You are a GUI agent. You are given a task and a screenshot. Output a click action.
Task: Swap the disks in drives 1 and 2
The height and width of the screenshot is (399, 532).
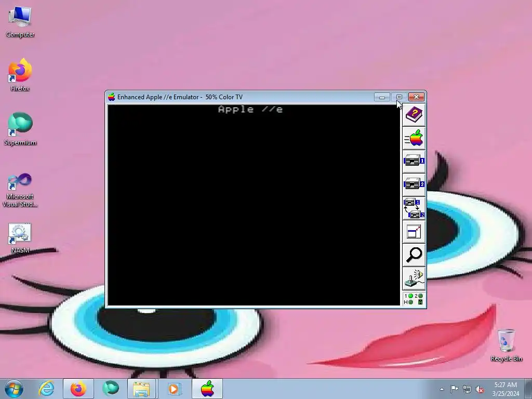point(414,208)
